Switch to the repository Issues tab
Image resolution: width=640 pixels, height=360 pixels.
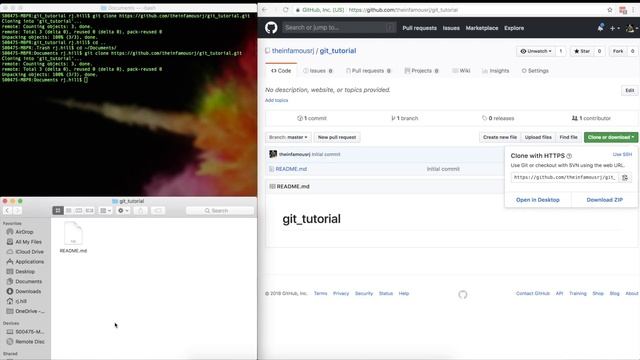point(318,71)
